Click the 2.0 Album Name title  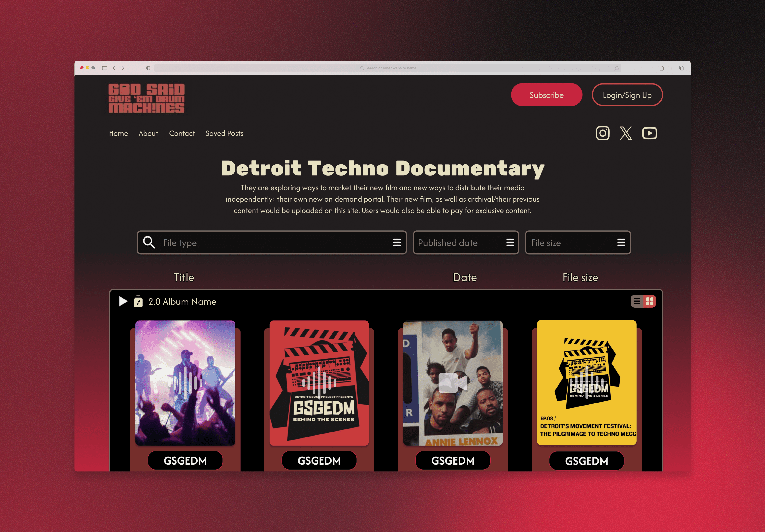point(182,302)
